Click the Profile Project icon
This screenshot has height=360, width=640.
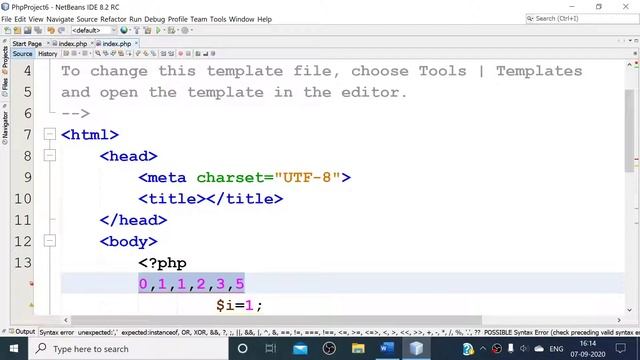pos(185,30)
